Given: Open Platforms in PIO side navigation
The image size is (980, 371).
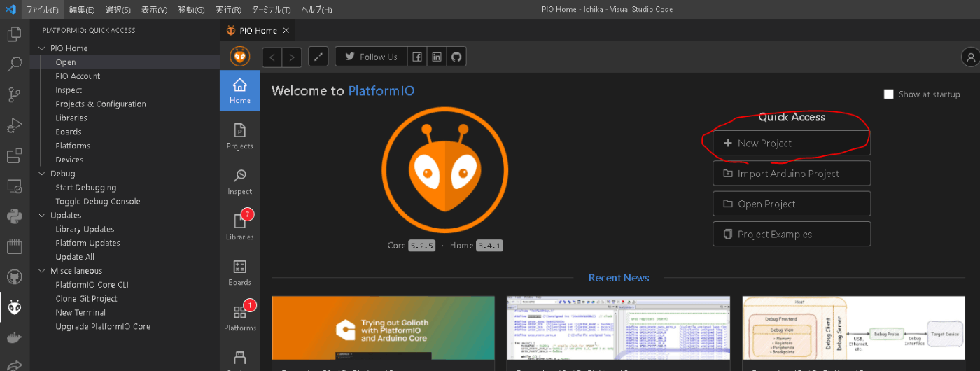Looking at the screenshot, I should tap(240, 317).
